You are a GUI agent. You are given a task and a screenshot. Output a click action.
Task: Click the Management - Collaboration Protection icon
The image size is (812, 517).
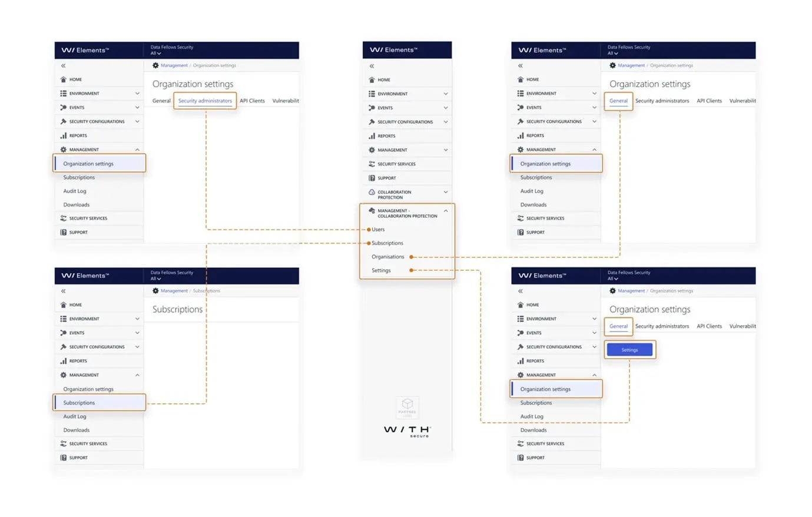pyautogui.click(x=372, y=211)
